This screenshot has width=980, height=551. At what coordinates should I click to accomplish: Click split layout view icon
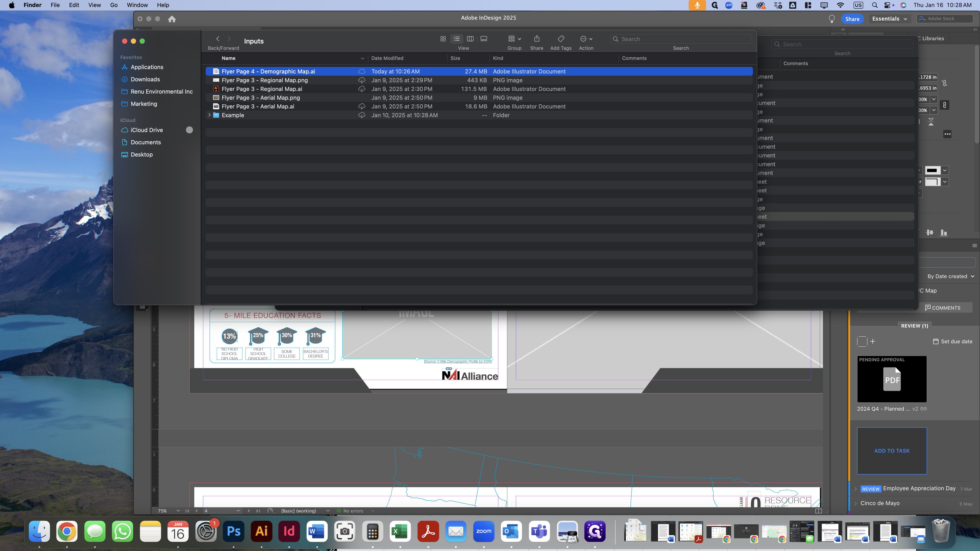click(818, 511)
